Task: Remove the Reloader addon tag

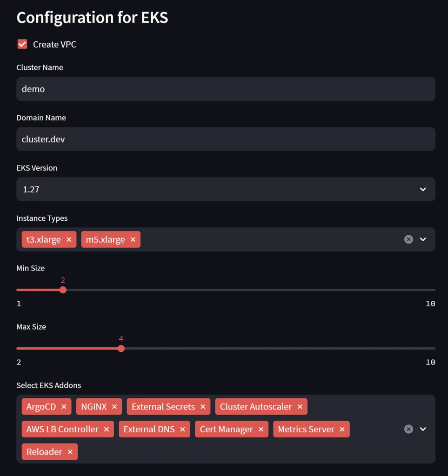Action: pos(70,452)
